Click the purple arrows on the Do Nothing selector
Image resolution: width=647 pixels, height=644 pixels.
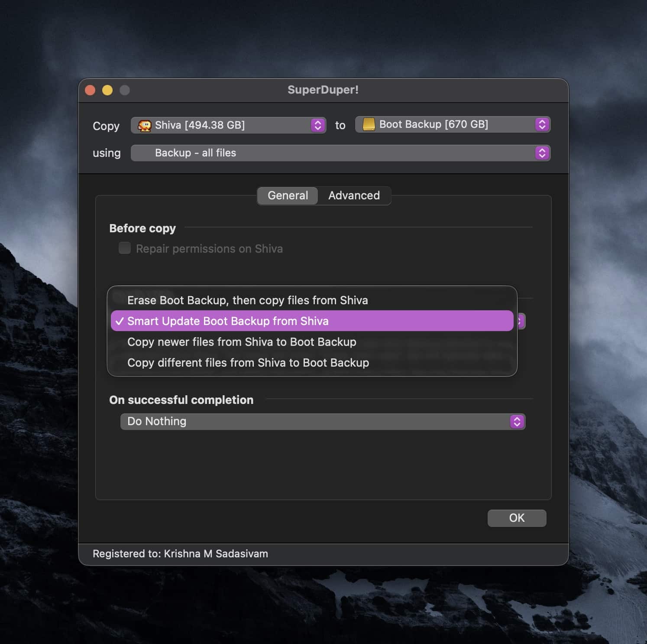point(517,422)
